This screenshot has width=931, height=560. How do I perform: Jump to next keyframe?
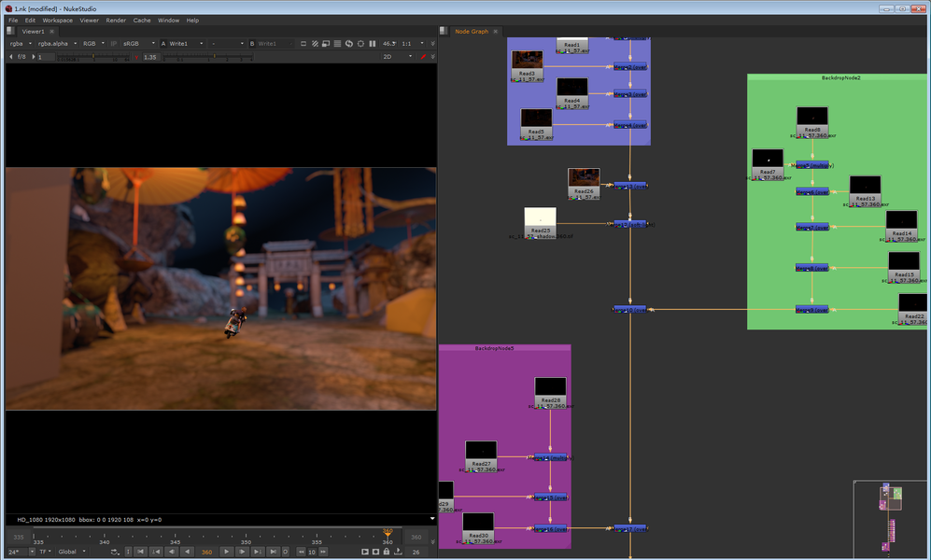(257, 552)
